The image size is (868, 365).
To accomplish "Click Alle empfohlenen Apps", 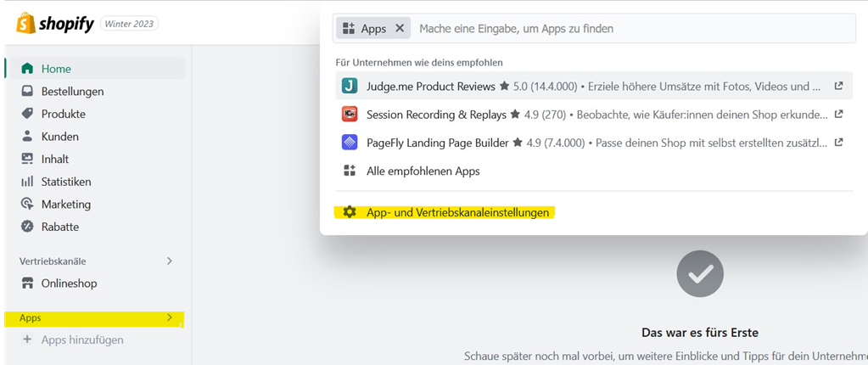I will coord(423,171).
